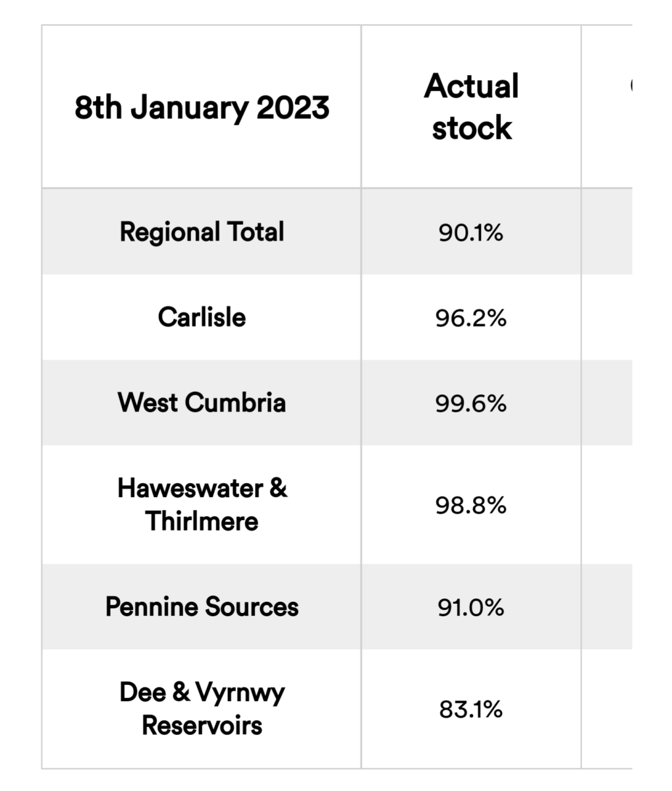Click the 90.1% Regional Total value
The width and height of the screenshot is (672, 791).
[471, 232]
